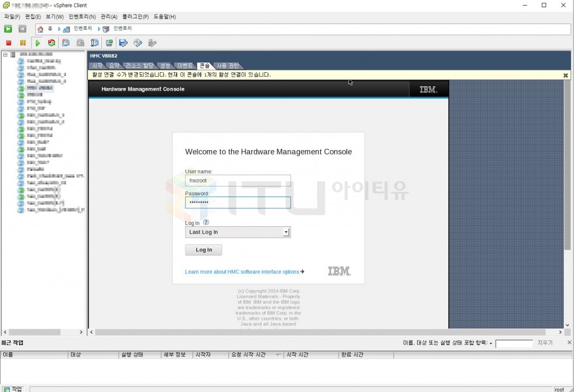The height and width of the screenshot is (392, 574).
Task: Click the red Power Off toolbar icon
Action: (x=8, y=43)
